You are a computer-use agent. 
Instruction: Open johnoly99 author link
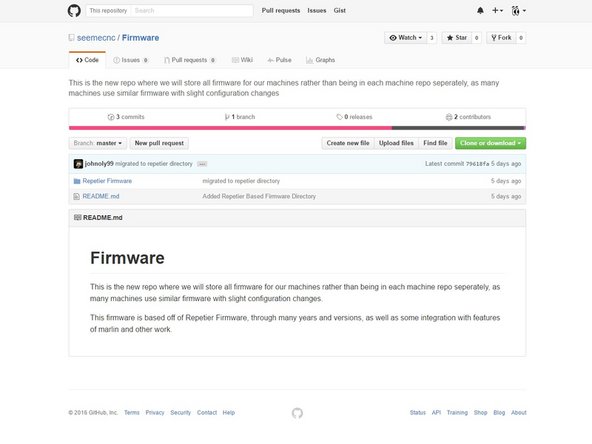point(99,164)
